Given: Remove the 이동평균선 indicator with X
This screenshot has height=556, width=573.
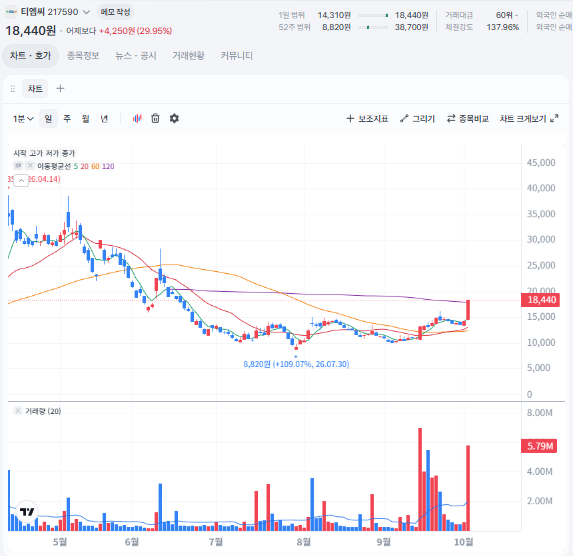Looking at the screenshot, I should [30, 166].
